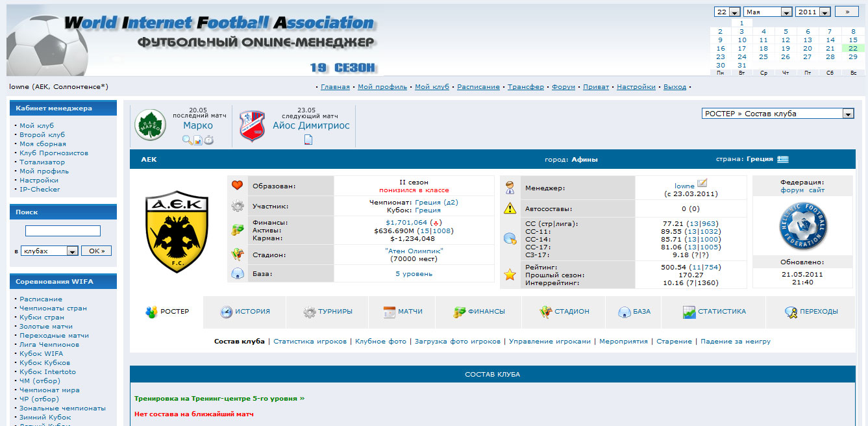Open federation форум link

(793, 190)
